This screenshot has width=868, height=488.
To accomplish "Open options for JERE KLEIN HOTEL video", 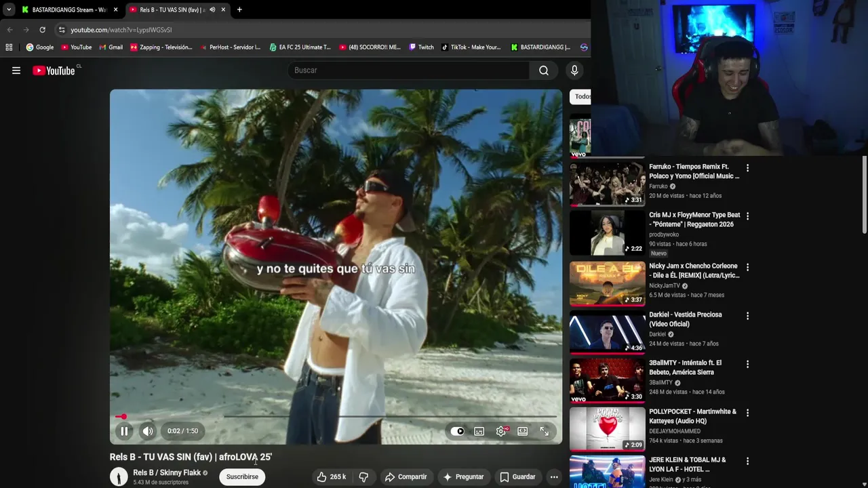I will (x=747, y=461).
